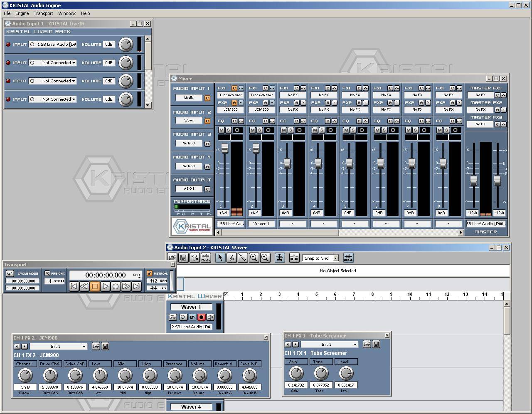The width and height of the screenshot is (532, 414).
Task: Click the speaker icon on Waver 1 track
Action: 210,317
